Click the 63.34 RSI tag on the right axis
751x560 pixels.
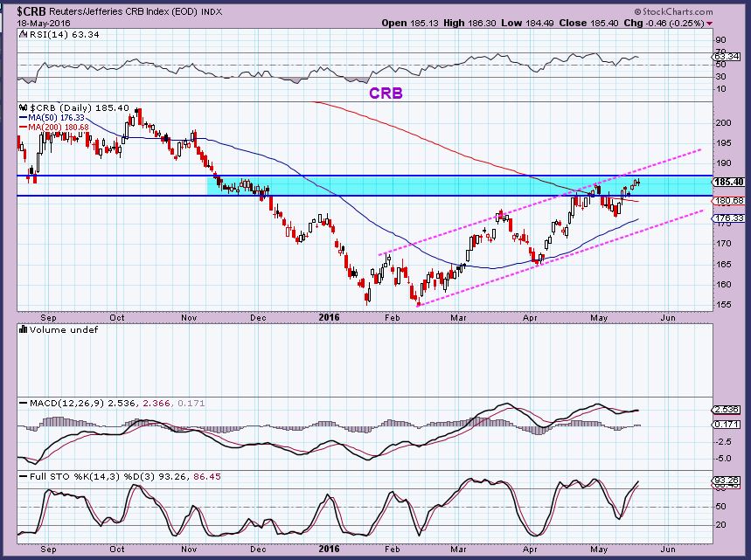(x=727, y=57)
